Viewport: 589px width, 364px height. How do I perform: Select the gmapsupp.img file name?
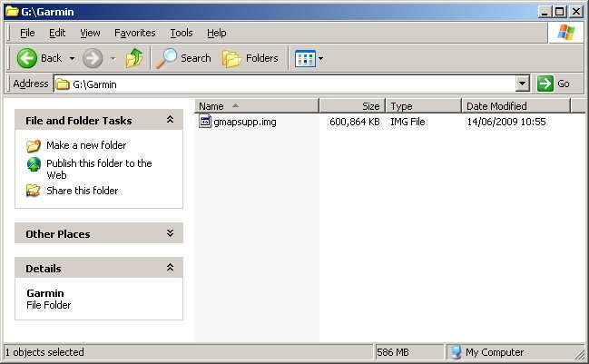245,122
